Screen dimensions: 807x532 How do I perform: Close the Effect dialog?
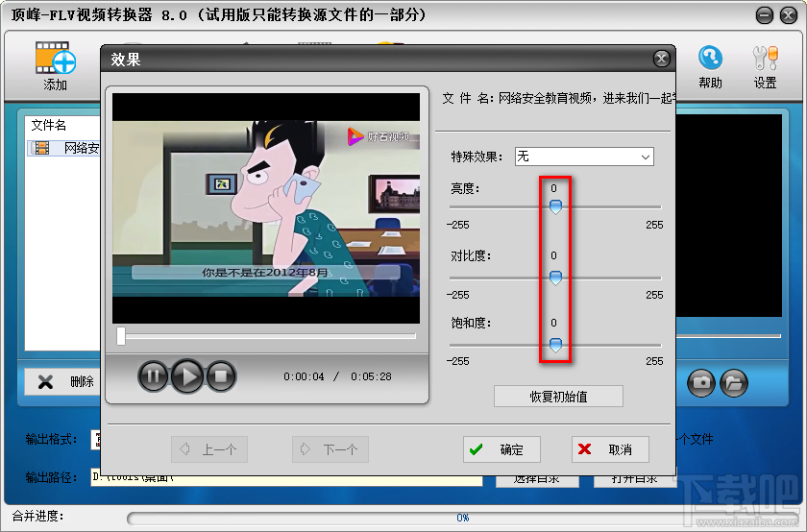point(661,59)
